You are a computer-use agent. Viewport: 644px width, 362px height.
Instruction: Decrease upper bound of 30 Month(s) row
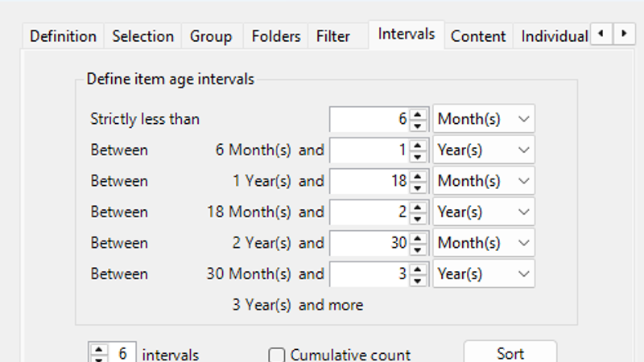pos(418,280)
